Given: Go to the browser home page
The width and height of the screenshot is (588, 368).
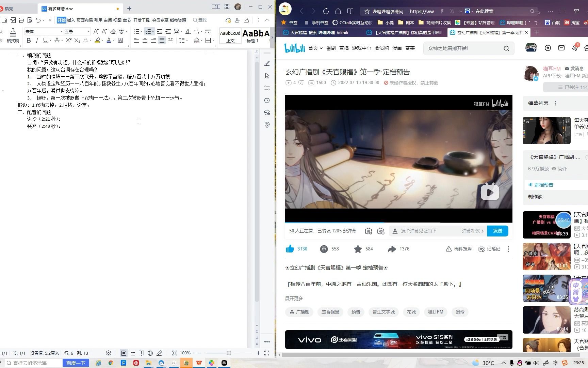Looking at the screenshot, I should coord(338,11).
